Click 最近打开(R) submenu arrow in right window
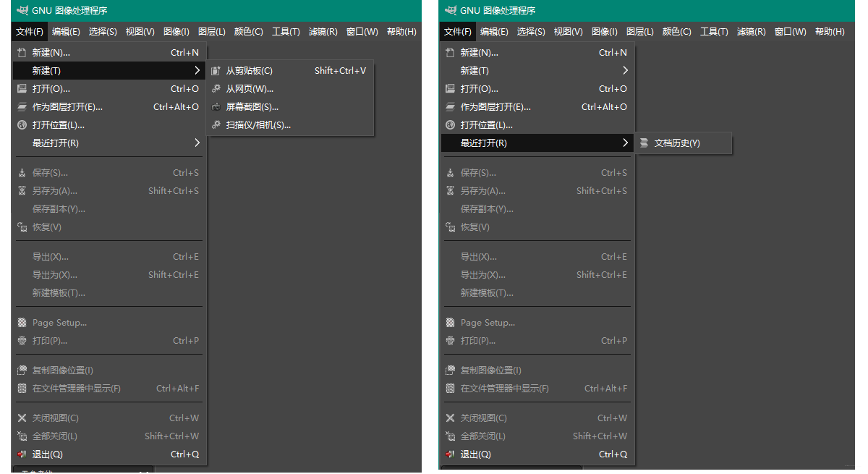This screenshot has width=868, height=474. [625, 143]
